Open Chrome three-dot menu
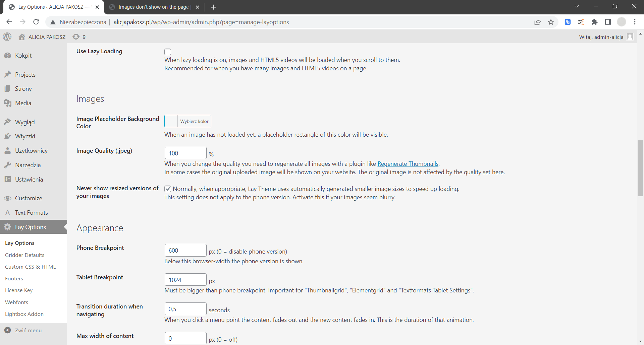Screen dimensions: 644x345 635,22
